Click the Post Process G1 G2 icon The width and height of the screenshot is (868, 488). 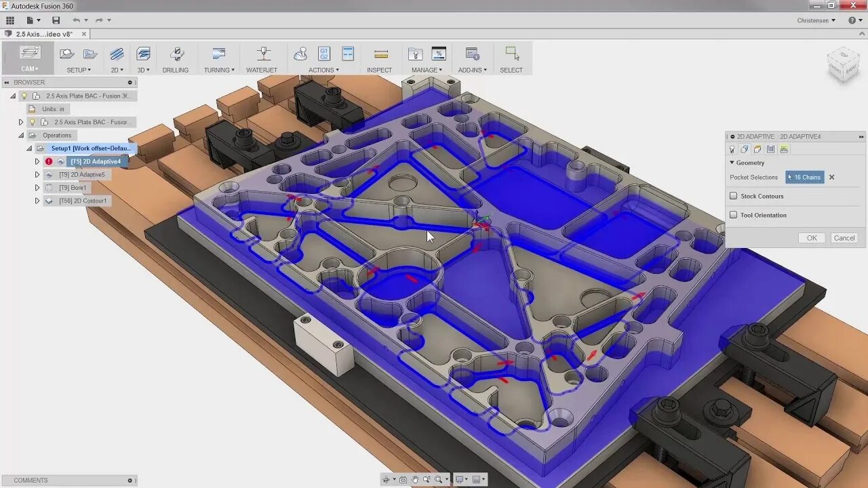point(324,54)
